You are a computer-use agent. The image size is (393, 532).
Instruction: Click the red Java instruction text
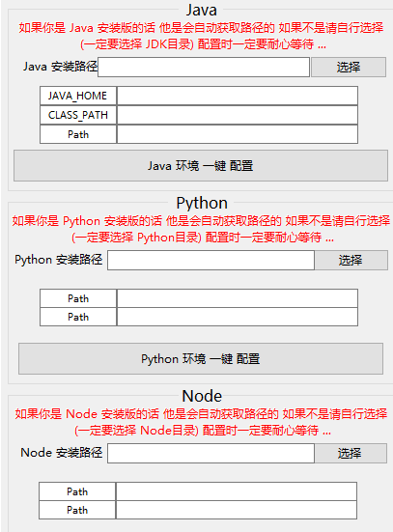click(x=201, y=36)
